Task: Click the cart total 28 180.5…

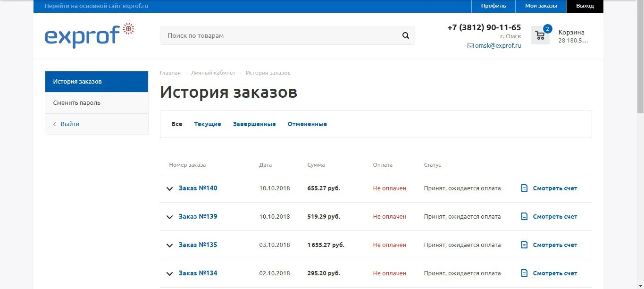Action: pos(573,40)
